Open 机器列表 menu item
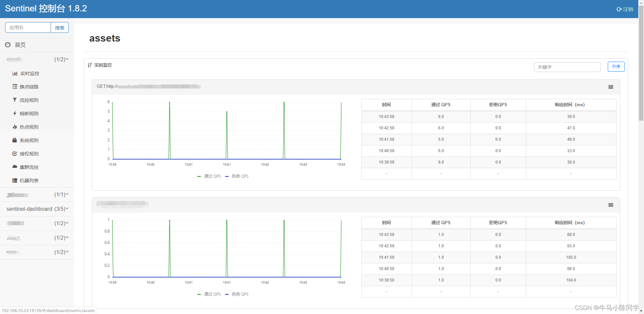This screenshot has width=644, height=314. point(29,181)
